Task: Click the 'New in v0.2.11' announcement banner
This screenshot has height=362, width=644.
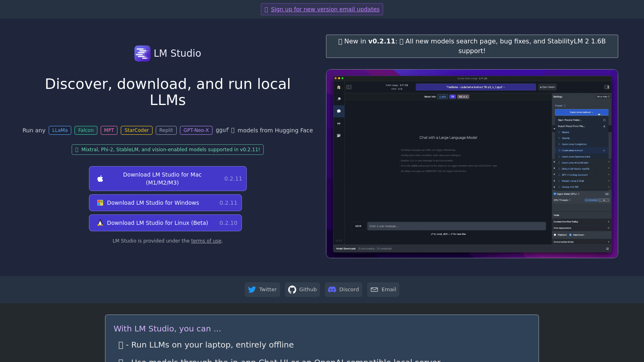Action: pyautogui.click(x=472, y=46)
